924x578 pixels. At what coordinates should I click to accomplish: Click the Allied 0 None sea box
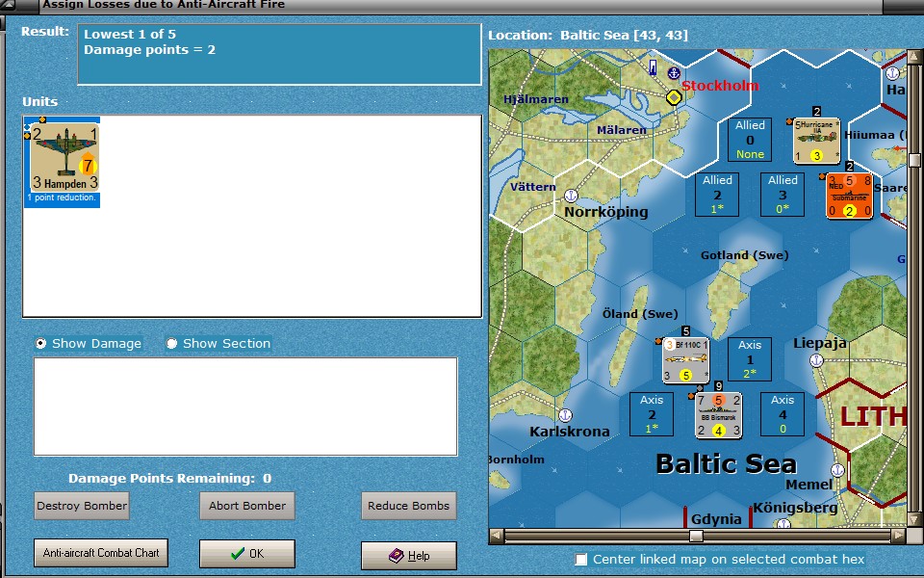pos(750,139)
